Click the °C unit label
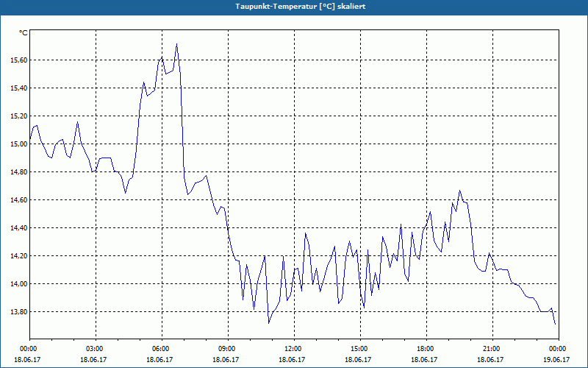This screenshot has width=588, height=368. [x=24, y=33]
